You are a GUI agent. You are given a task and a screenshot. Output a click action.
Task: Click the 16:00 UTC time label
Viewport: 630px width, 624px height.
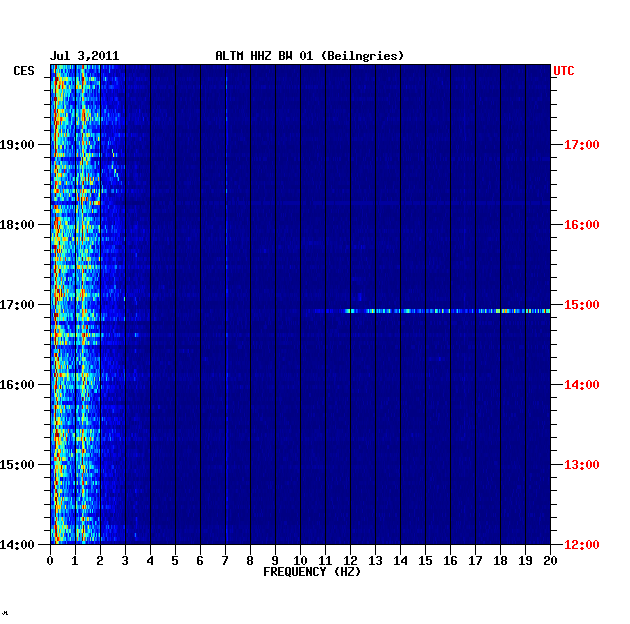pos(581,225)
